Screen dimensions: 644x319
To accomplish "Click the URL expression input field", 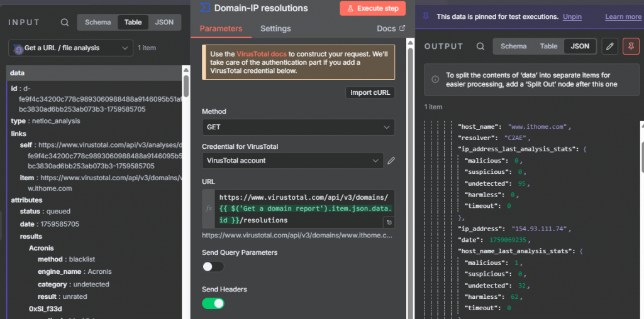I will pos(304,208).
